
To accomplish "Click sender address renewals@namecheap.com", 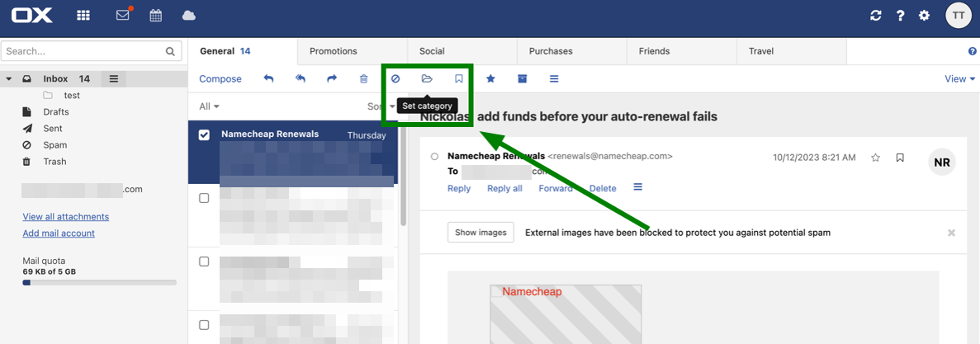I will click(x=610, y=156).
